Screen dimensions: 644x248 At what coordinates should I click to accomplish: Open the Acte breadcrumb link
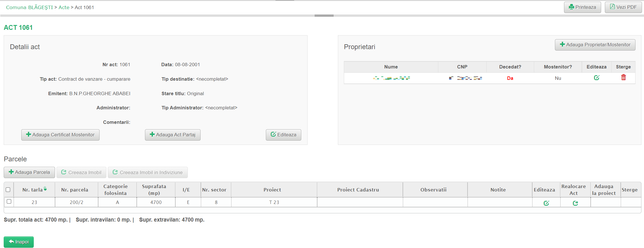point(64,7)
